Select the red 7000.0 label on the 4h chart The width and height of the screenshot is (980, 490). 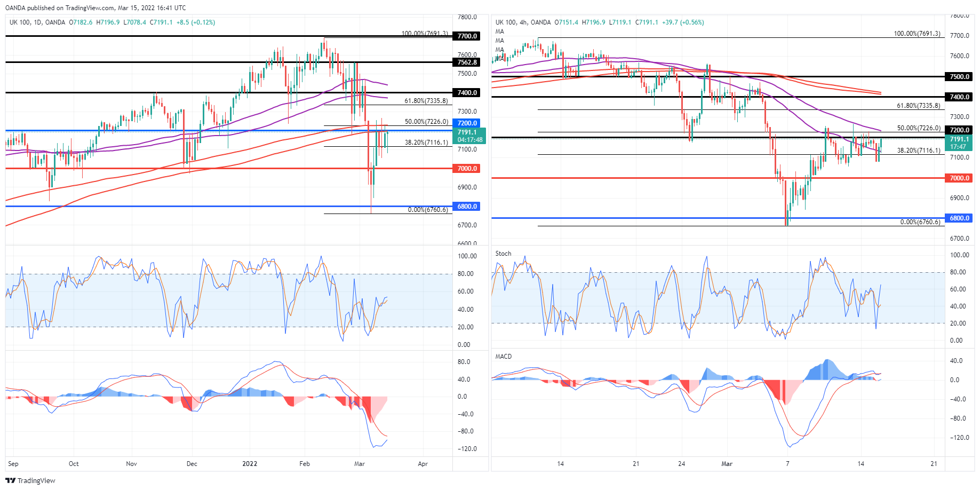[959, 178]
